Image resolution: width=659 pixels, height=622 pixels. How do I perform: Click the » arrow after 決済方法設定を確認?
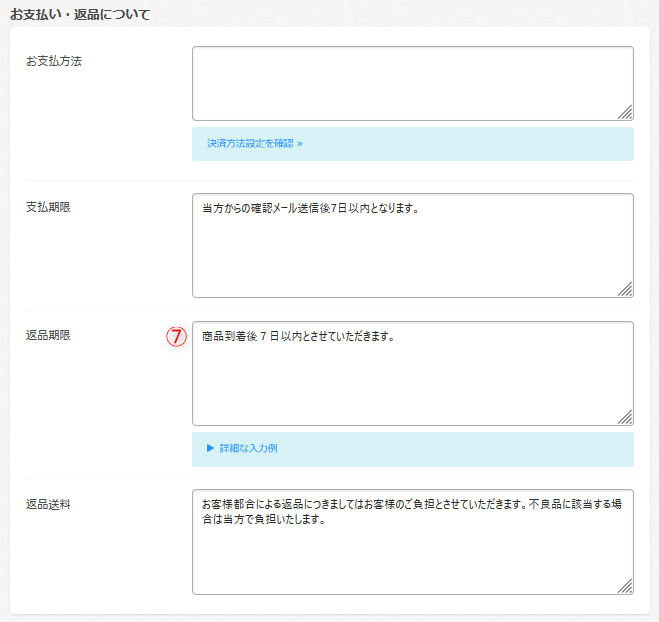click(299, 144)
